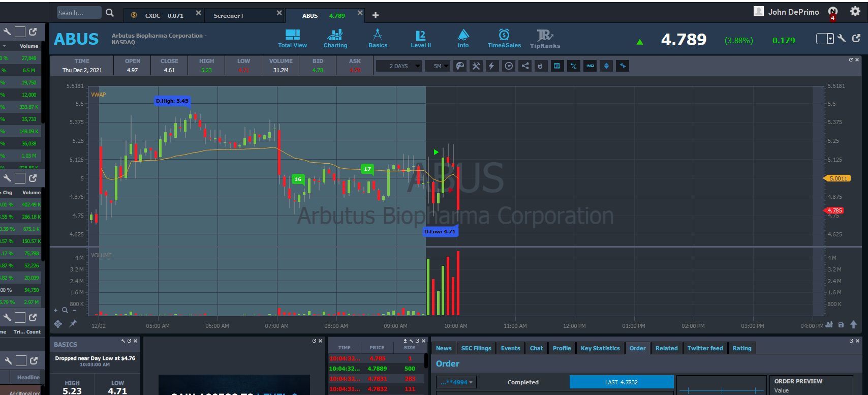Click the D.High: 5.45 chart marker
Viewport: 868px width, 395px height.
click(x=172, y=101)
